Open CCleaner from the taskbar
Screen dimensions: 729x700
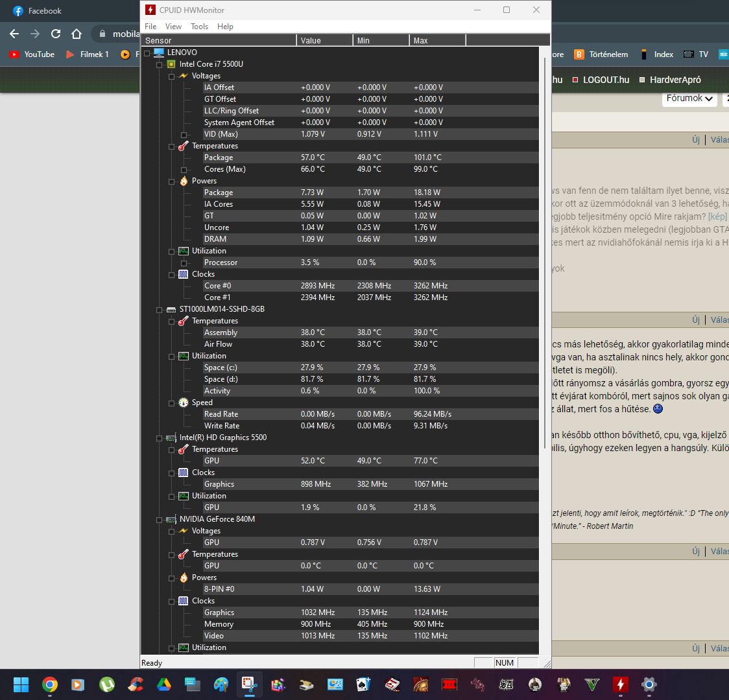tap(136, 684)
